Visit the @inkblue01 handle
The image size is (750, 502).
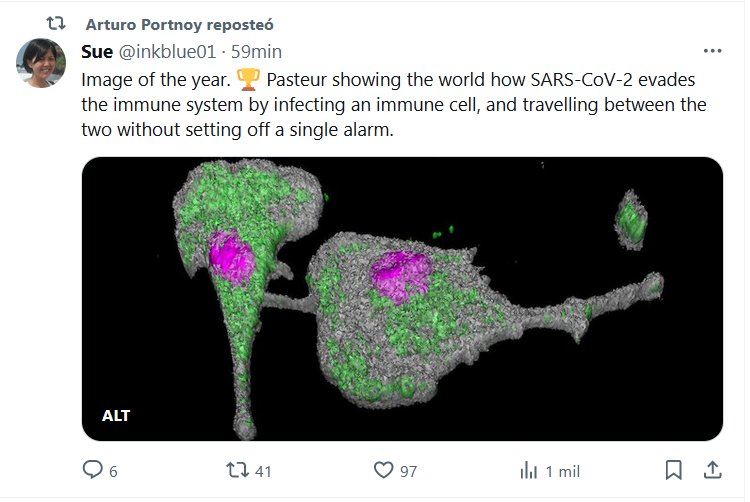(x=167, y=51)
